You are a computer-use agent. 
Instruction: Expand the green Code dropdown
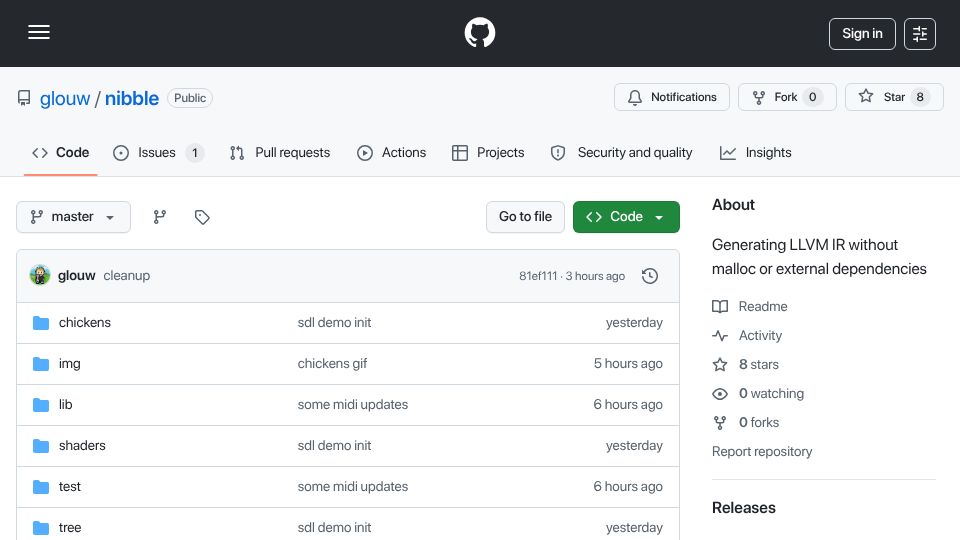626,217
